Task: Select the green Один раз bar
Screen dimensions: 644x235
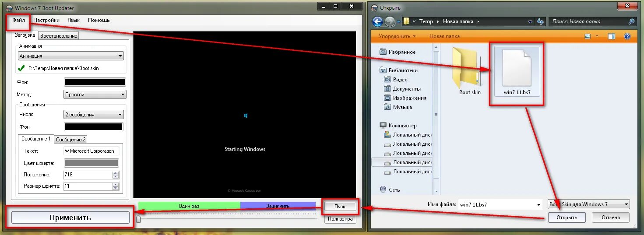Action: [189, 206]
